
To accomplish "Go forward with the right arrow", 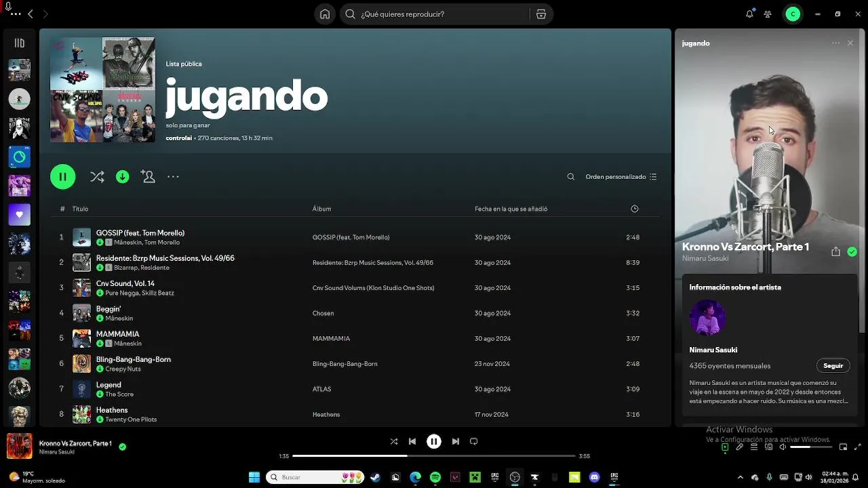I will click(45, 14).
